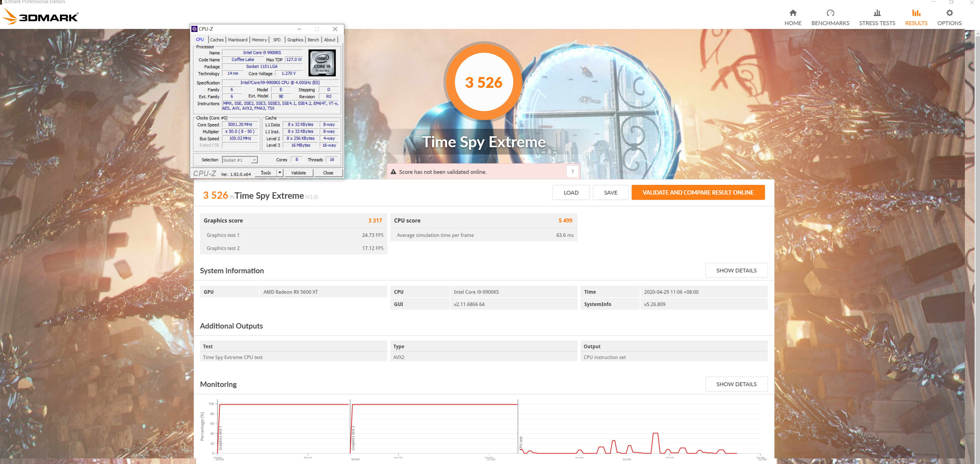This screenshot has height=464, width=980.
Task: Open the BENCHMARKS gauge icon
Action: [x=830, y=13]
